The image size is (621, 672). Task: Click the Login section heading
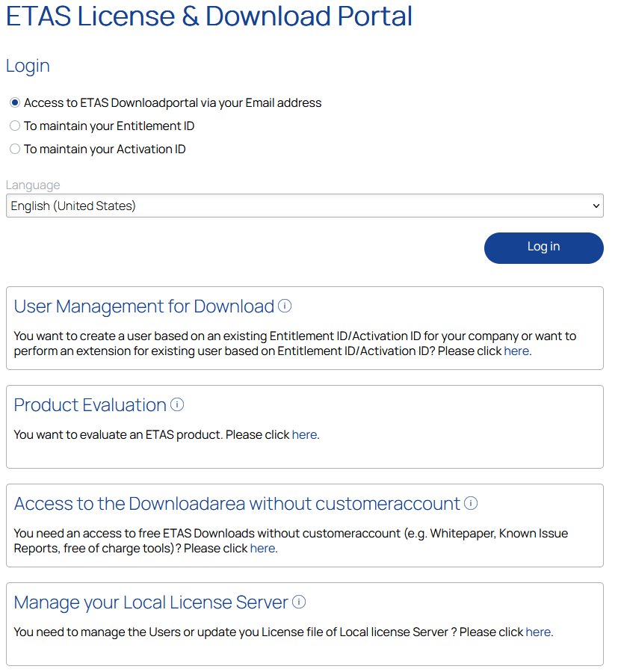pos(28,66)
